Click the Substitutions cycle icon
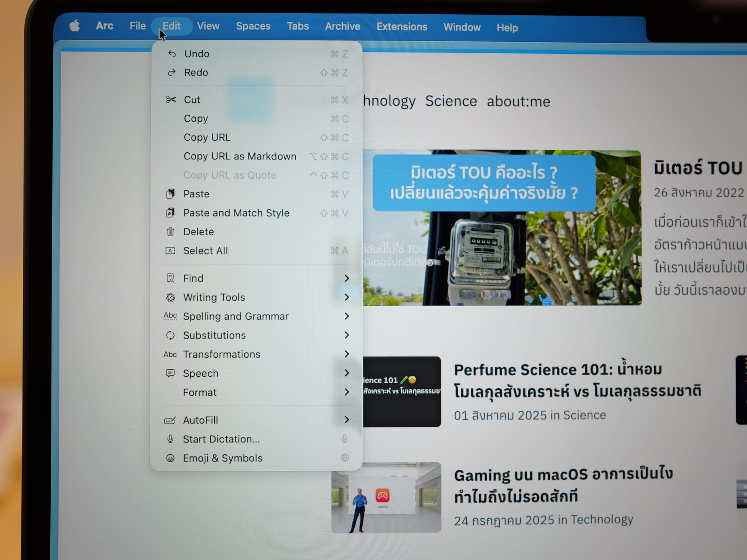The image size is (747, 560). 170,335
